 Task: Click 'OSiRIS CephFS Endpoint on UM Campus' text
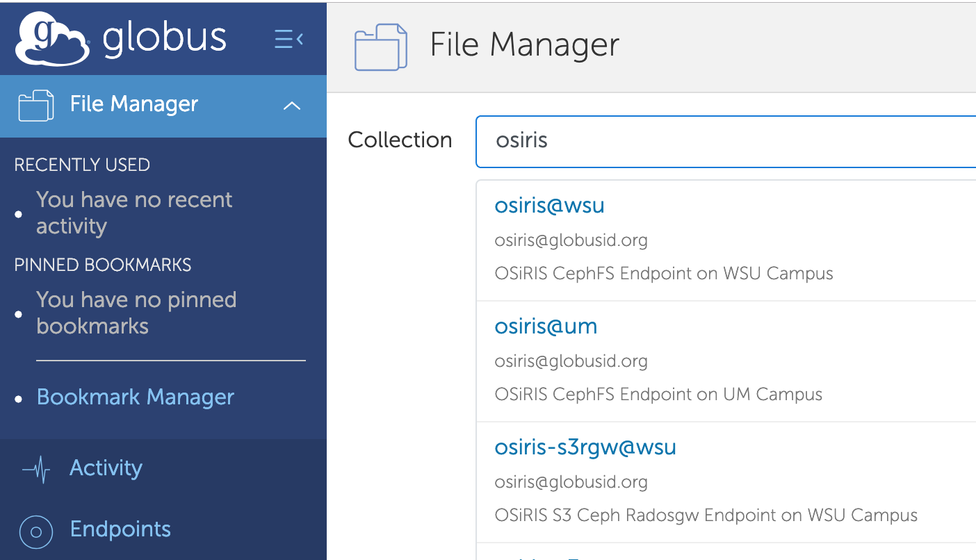click(658, 394)
